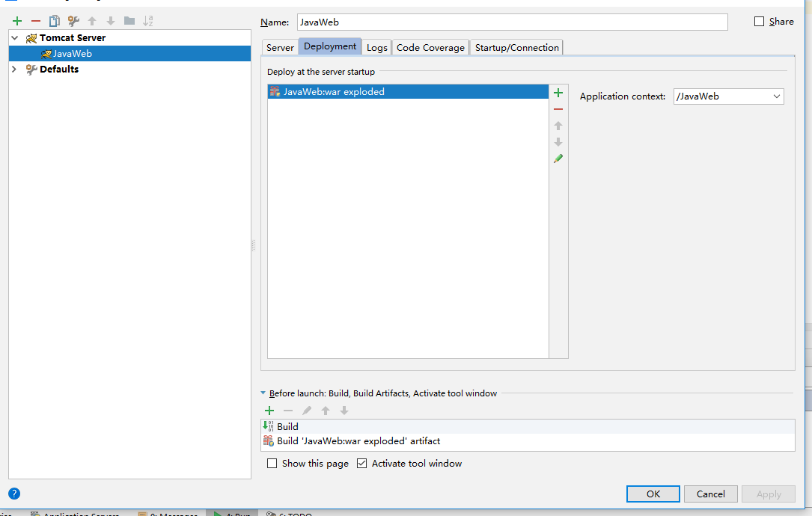Viewport: 812px width, 516px height.
Task: Toggle the Share checkbox
Action: tap(759, 21)
